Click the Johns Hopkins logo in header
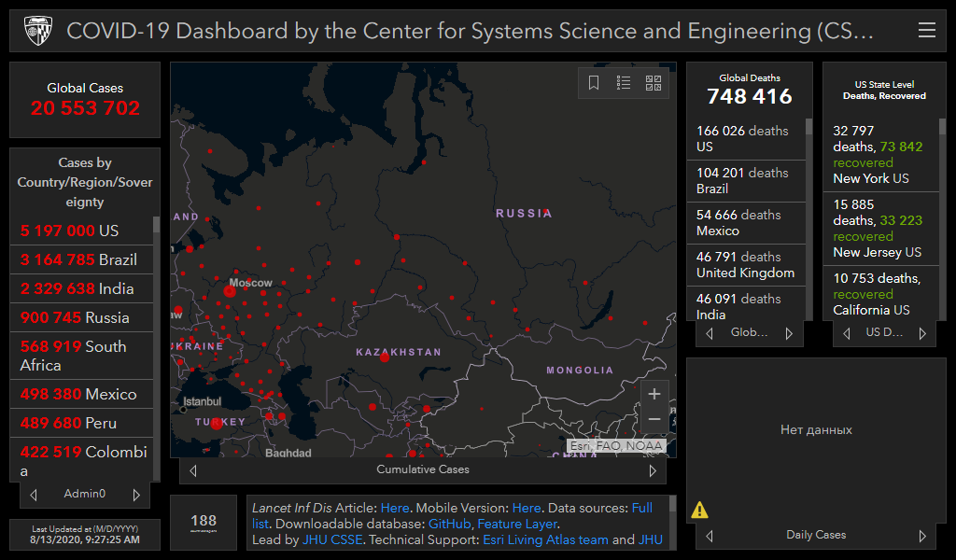 click(x=35, y=31)
